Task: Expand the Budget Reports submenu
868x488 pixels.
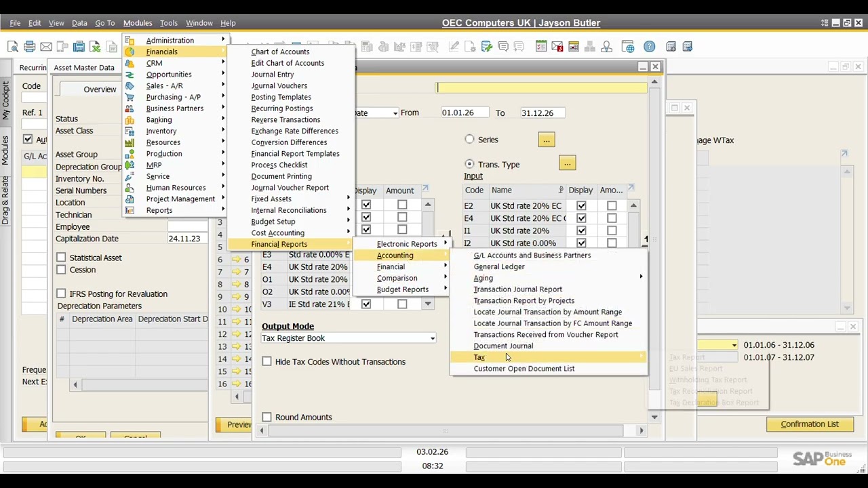Action: pos(446,289)
